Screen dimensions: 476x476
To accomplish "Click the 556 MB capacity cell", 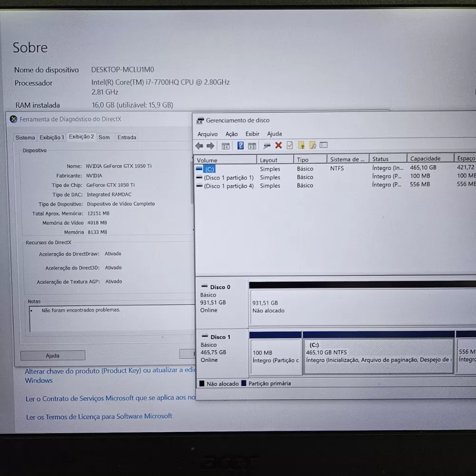I will [419, 184].
